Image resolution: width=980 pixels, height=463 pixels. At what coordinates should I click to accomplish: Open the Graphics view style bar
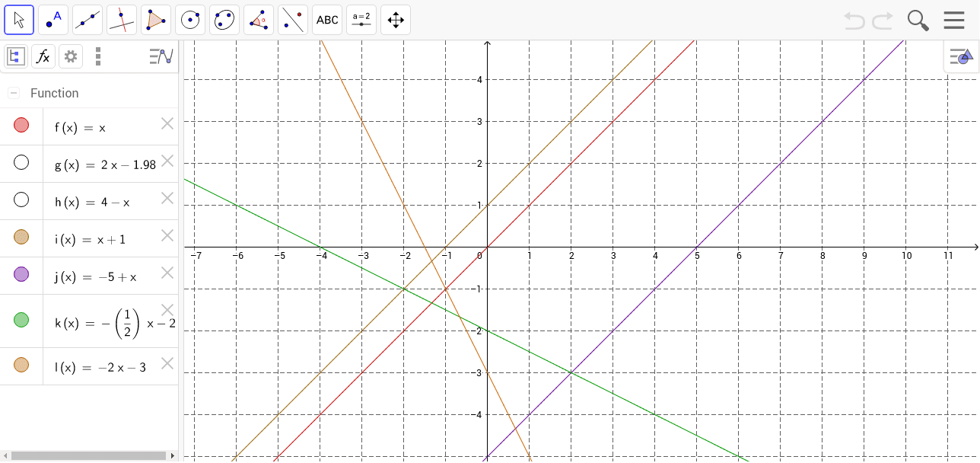tap(960, 56)
